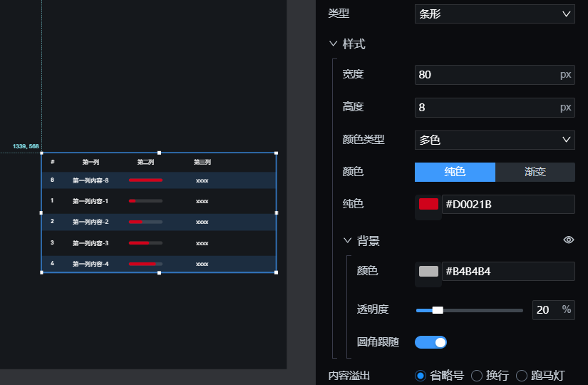Switch to the 渐变 color tab

[535, 172]
